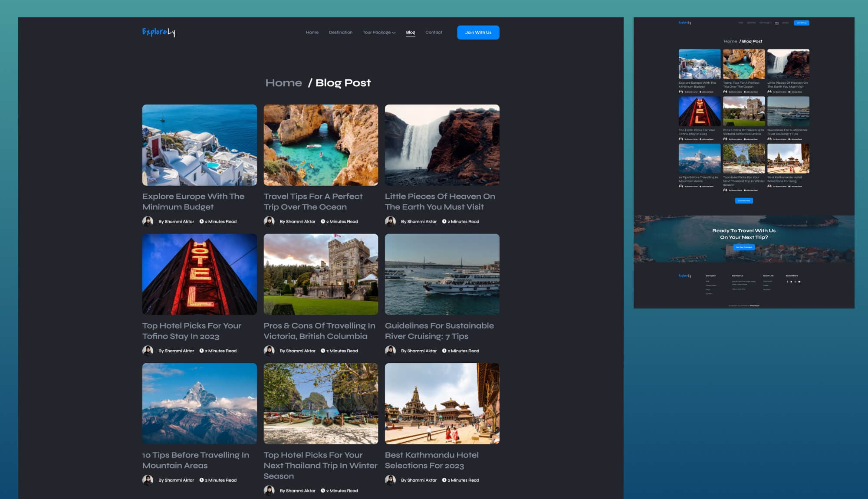Open Twitter via the footer social icon
The image size is (868, 499).
(x=791, y=282)
